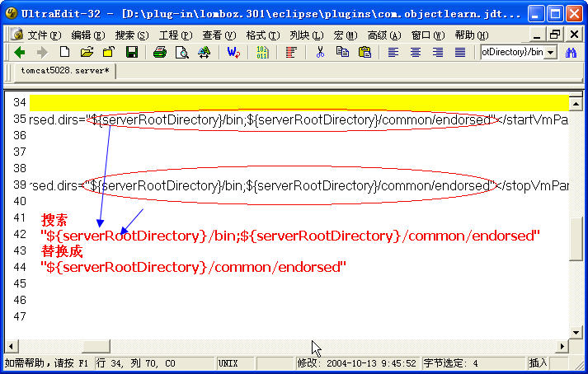This screenshot has height=374, width=588.
Task: Toggle the 插入 insert mode status indicator
Action: (x=538, y=362)
